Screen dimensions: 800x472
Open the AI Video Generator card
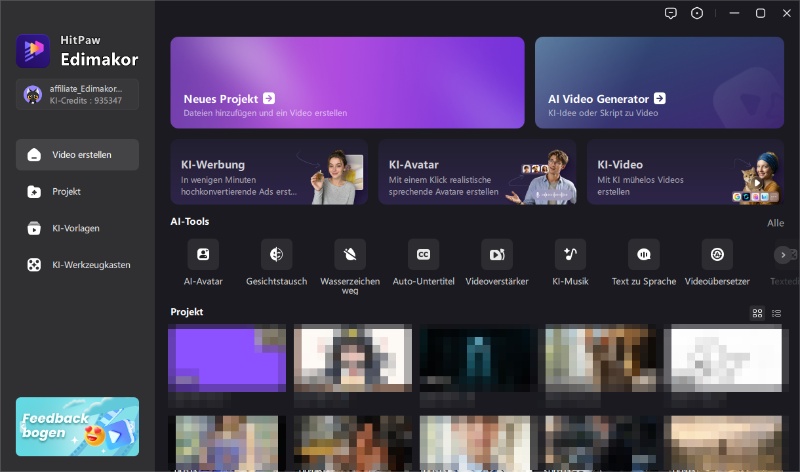[x=659, y=83]
